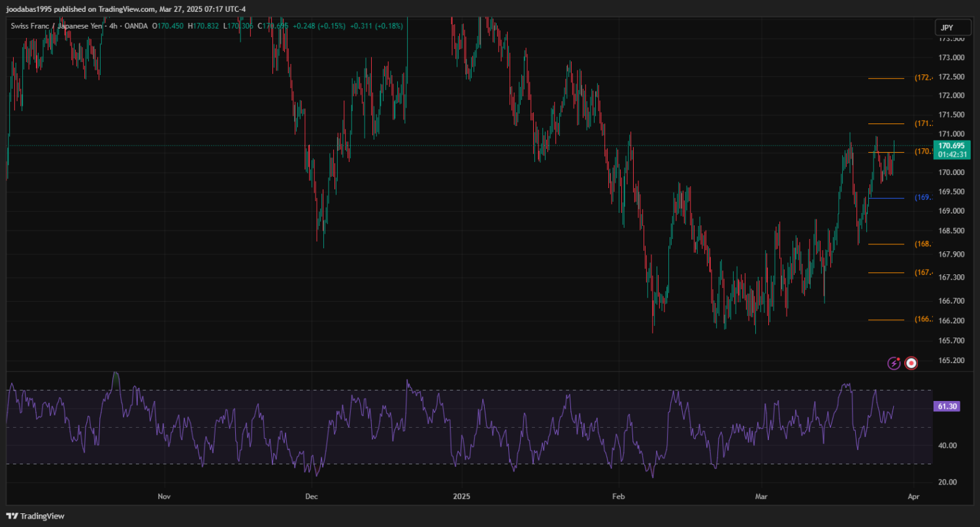This screenshot has height=527, width=980.
Task: Click the 2025 label on time axis
Action: coord(462,496)
